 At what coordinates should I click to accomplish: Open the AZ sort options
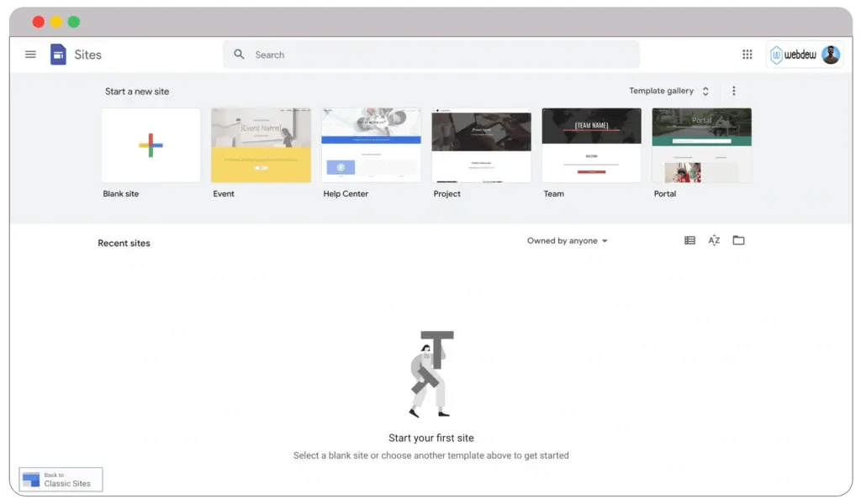pyautogui.click(x=714, y=241)
